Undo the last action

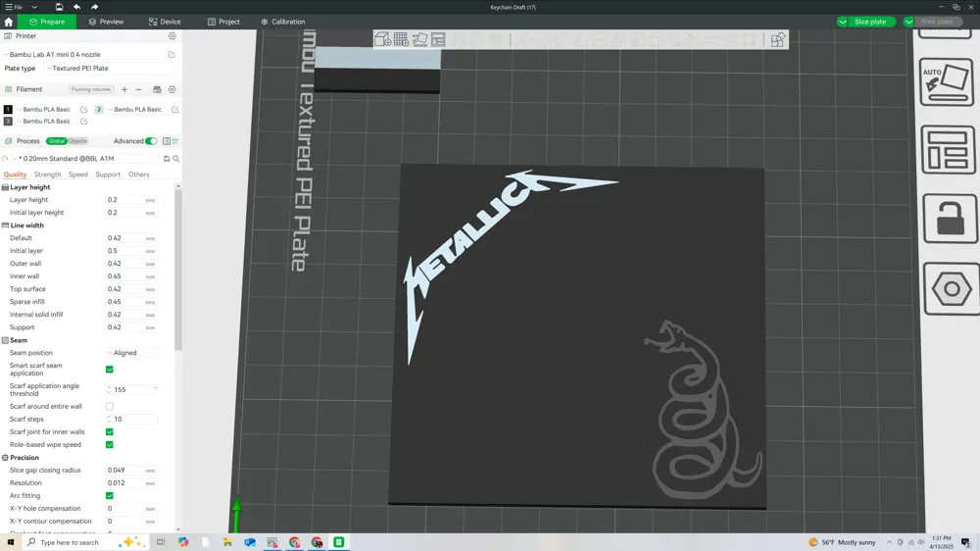click(x=76, y=7)
